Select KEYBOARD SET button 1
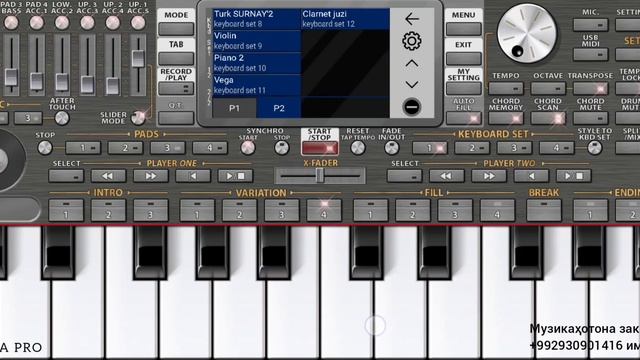 coord(429,148)
